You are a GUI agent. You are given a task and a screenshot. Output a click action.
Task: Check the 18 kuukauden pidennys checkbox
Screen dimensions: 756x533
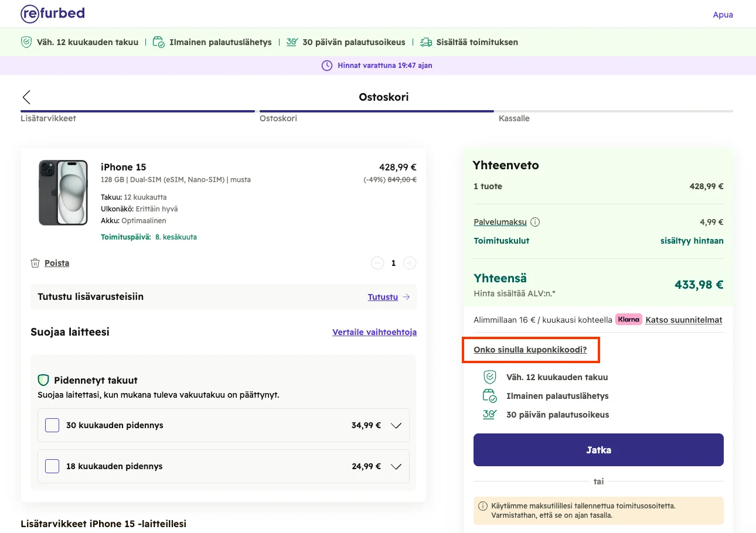point(52,466)
